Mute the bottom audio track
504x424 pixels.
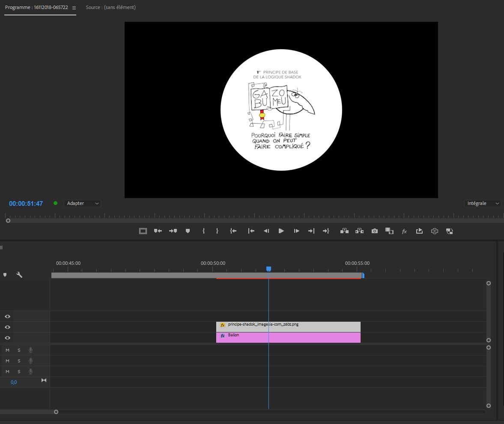7,371
